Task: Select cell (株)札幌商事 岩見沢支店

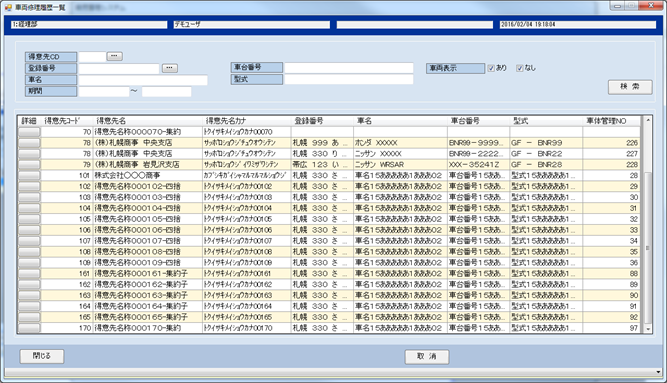Action: click(148, 165)
